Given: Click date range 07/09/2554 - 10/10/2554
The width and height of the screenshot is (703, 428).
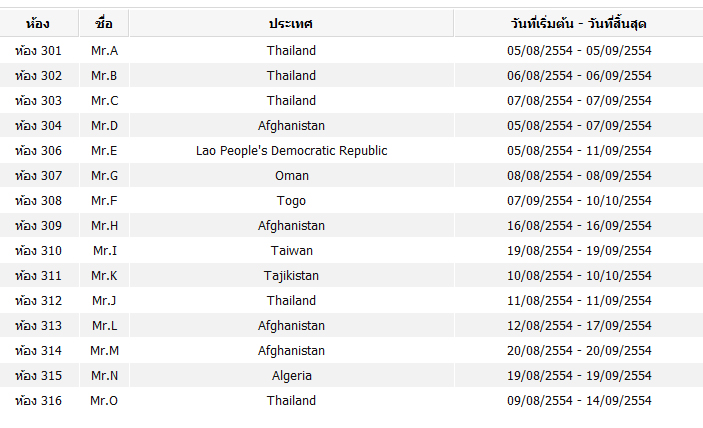Looking at the screenshot, I should click(578, 200).
